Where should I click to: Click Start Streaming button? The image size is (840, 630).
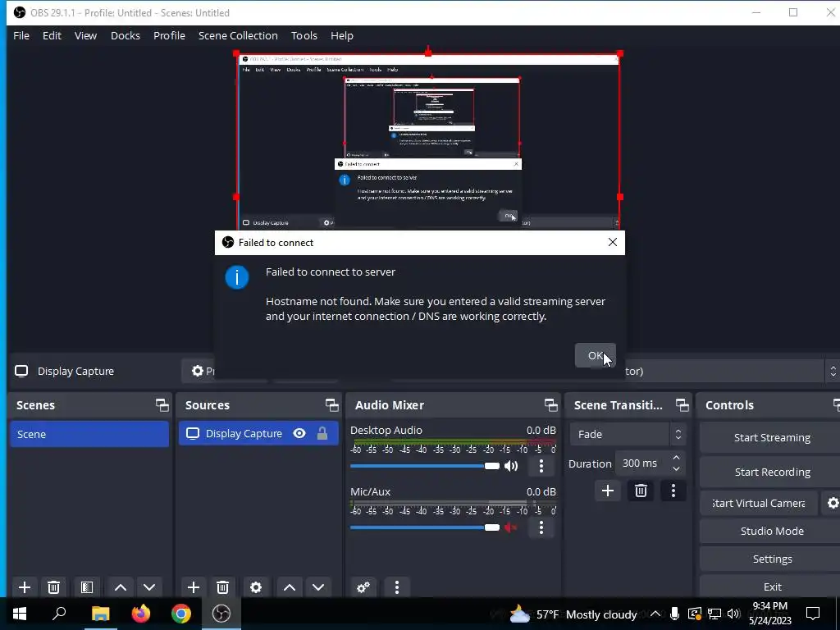(x=771, y=438)
